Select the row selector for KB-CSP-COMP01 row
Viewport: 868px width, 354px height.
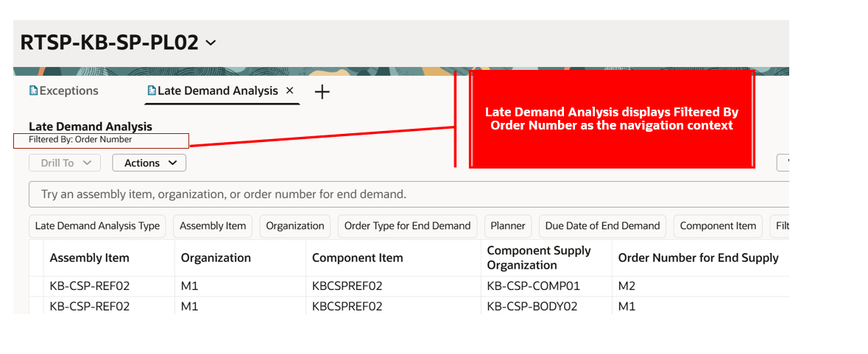[37, 286]
